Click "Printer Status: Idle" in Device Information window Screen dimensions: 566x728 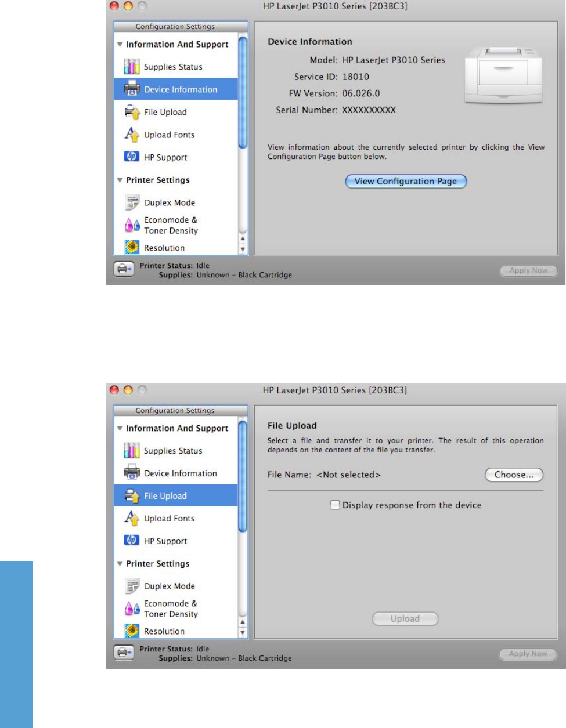coord(174,266)
